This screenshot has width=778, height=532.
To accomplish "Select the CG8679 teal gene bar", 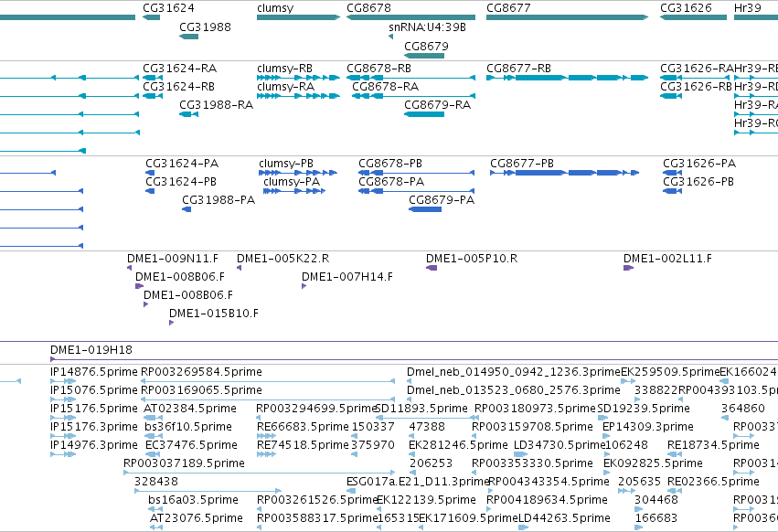I will (424, 56).
